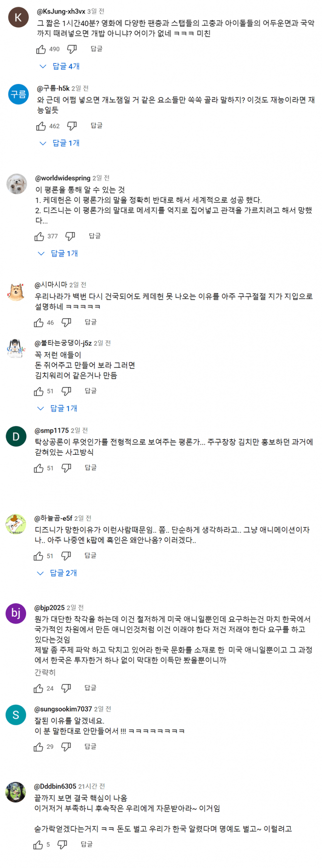Image resolution: width=322 pixels, height=868 pixels.
Task: Dislike the comment by @Dddbin6305
Action: click(62, 845)
